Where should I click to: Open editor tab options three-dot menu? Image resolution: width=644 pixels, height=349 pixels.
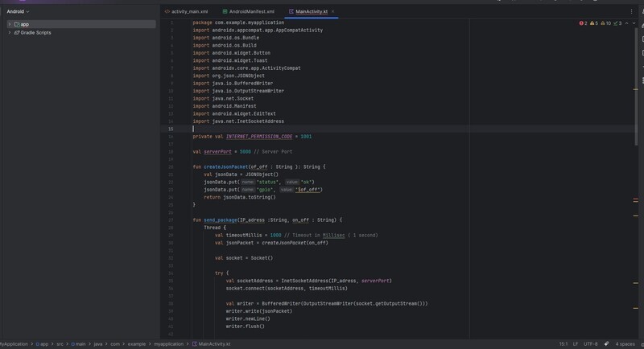(631, 11)
